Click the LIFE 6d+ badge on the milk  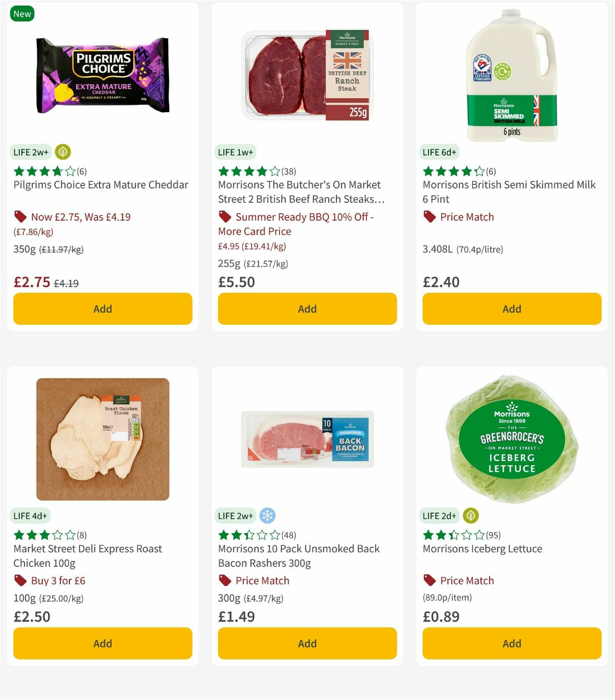[440, 152]
